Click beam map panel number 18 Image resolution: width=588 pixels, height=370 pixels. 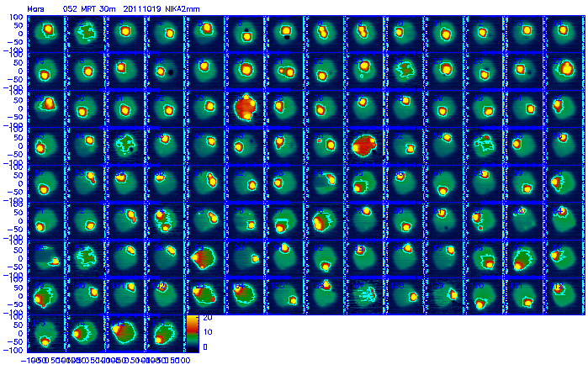pyautogui.click(x=165, y=69)
